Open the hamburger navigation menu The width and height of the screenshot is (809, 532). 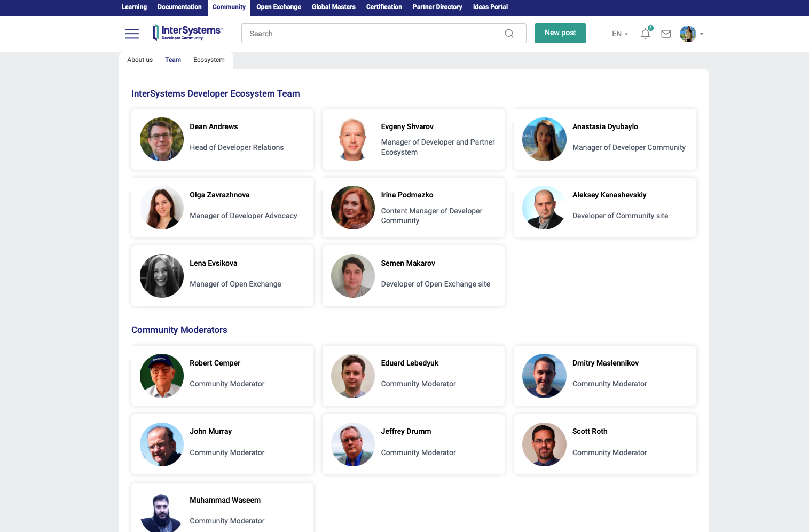click(132, 34)
